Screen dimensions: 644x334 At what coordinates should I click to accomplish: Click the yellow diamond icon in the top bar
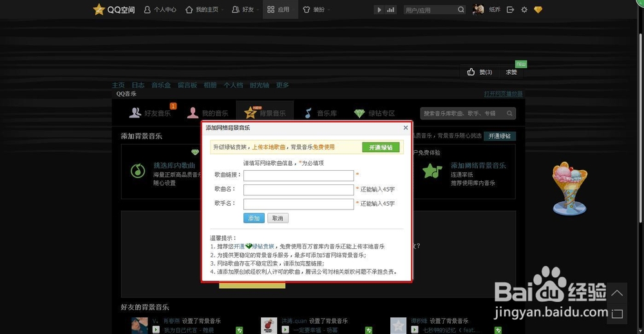(538, 10)
